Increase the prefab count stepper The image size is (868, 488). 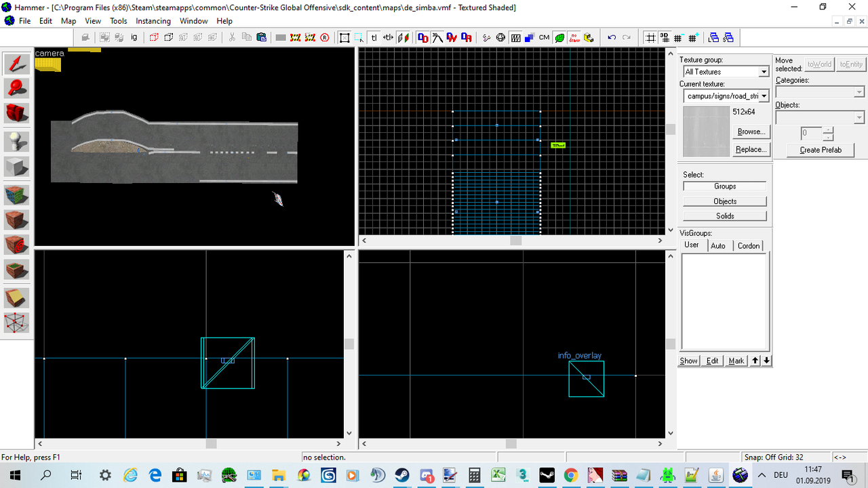[x=828, y=130]
